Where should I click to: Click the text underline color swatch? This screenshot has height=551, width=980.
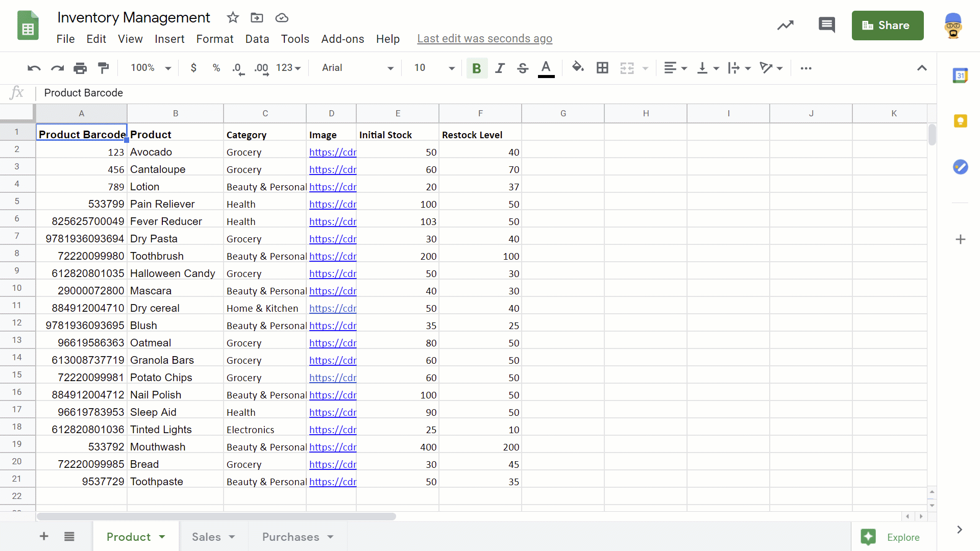547,76
